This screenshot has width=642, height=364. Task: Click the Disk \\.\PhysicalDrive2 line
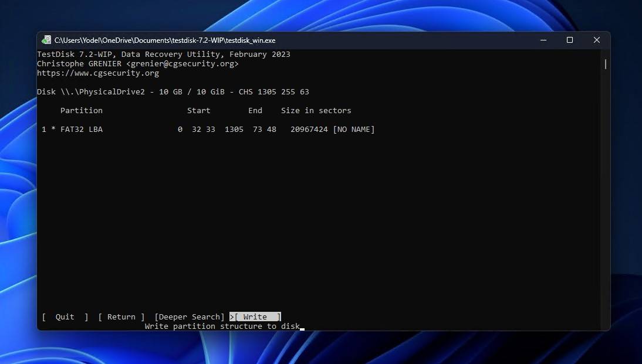tap(173, 92)
